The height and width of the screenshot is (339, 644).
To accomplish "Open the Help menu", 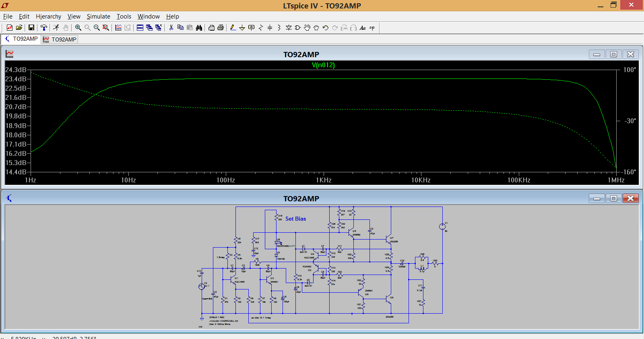I will pos(172,17).
